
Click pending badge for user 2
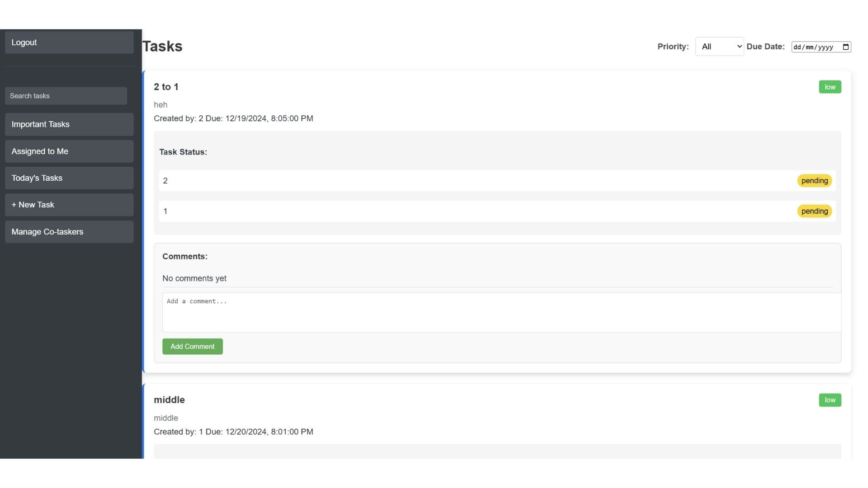(x=814, y=181)
